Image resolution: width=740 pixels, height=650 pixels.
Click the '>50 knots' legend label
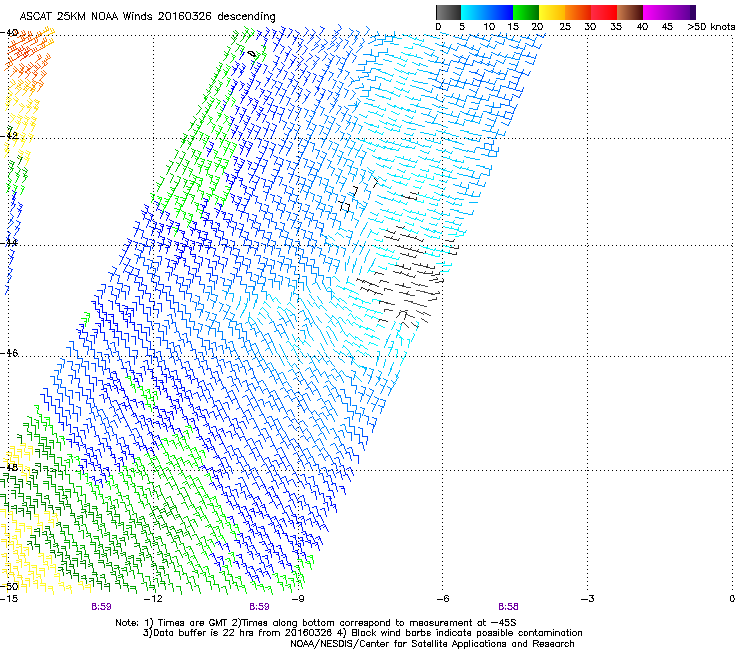pos(711,27)
